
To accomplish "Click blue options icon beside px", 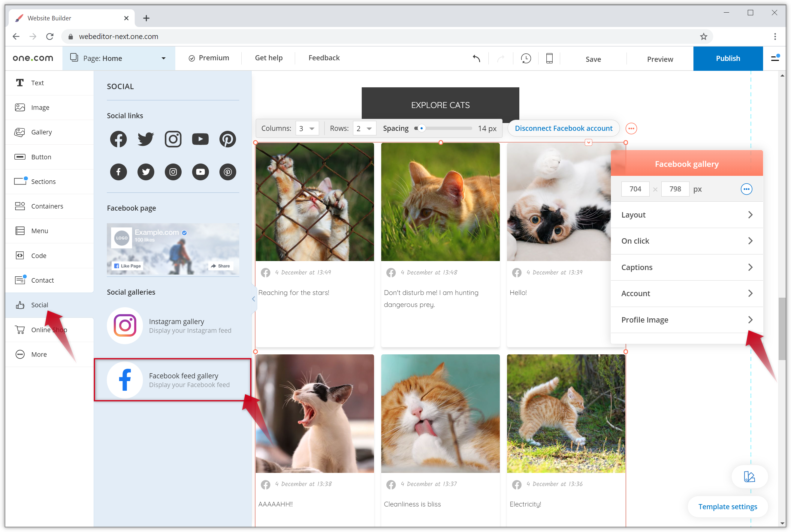I will pos(746,189).
